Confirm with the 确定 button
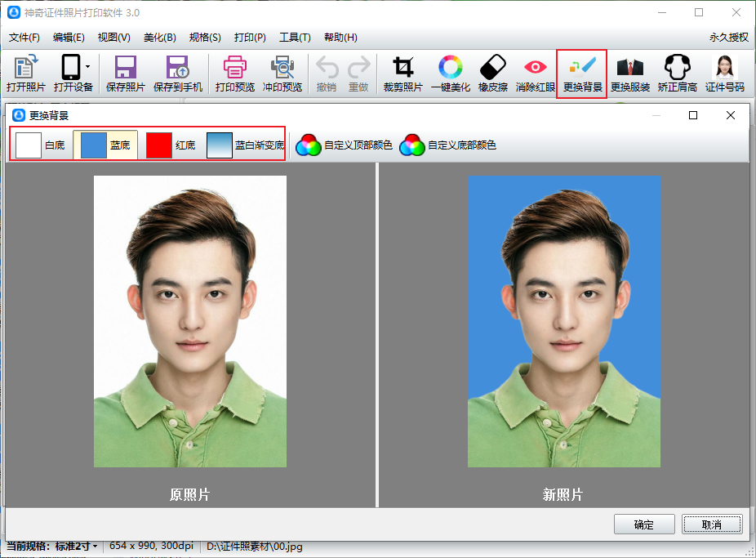Viewport: 756px width, 558px height. point(643,525)
